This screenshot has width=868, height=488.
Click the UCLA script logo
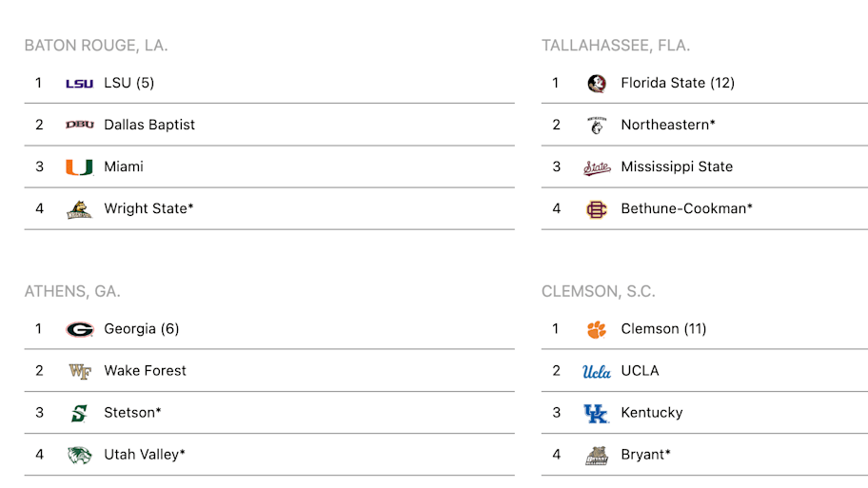(x=596, y=372)
